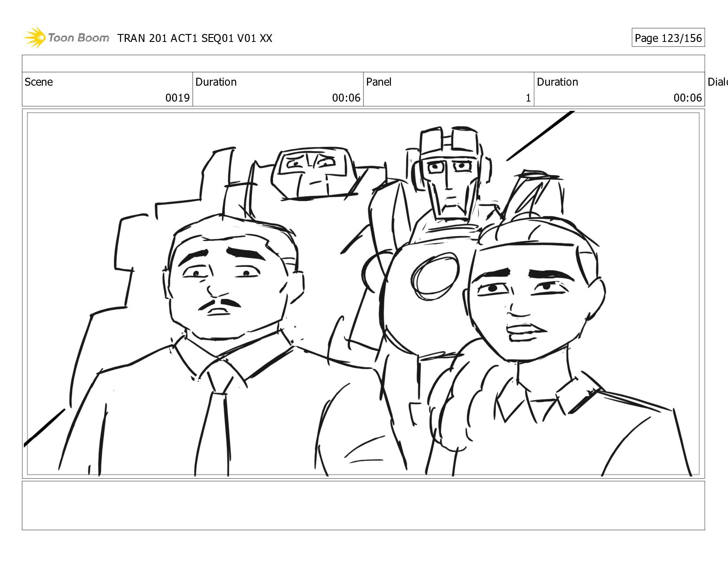Image resolution: width=728 pixels, height=563 pixels.
Task: Select the panel number 1
Action: (528, 98)
